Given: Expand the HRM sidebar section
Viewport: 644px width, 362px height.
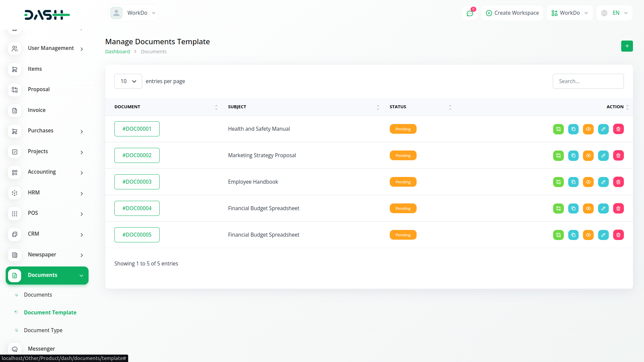Looking at the screenshot, I should (47, 193).
